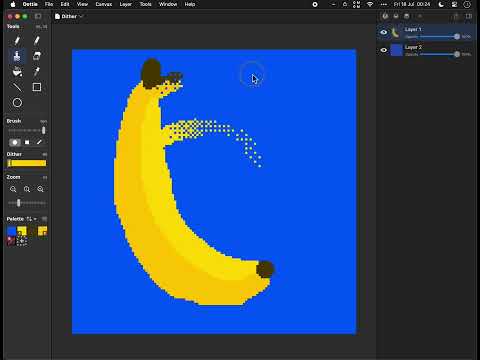
Task: Open the Dottie app menu
Action: 30,4
